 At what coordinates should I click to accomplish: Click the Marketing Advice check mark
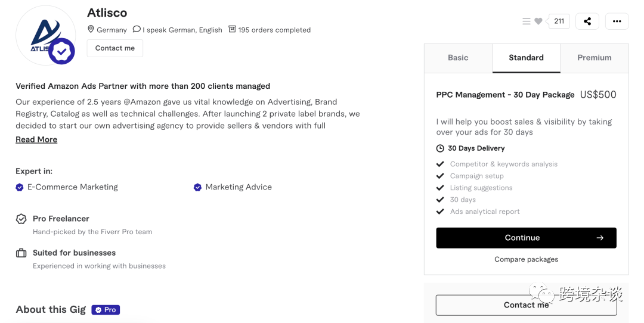[x=197, y=187]
